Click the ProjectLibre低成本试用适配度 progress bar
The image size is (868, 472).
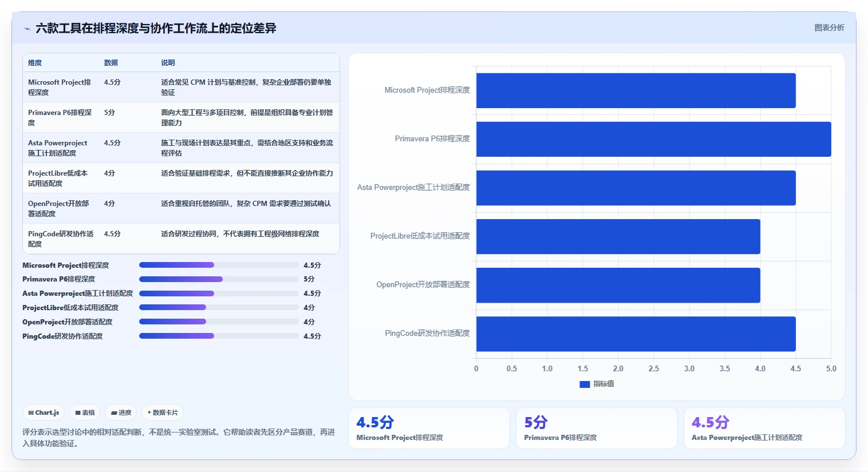coord(219,308)
